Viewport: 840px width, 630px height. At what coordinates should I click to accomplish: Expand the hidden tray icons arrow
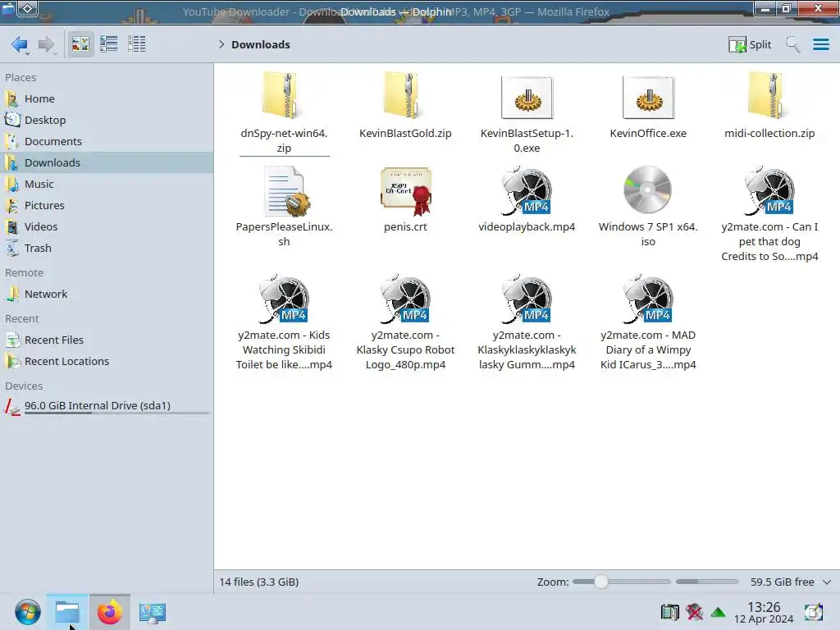point(718,612)
